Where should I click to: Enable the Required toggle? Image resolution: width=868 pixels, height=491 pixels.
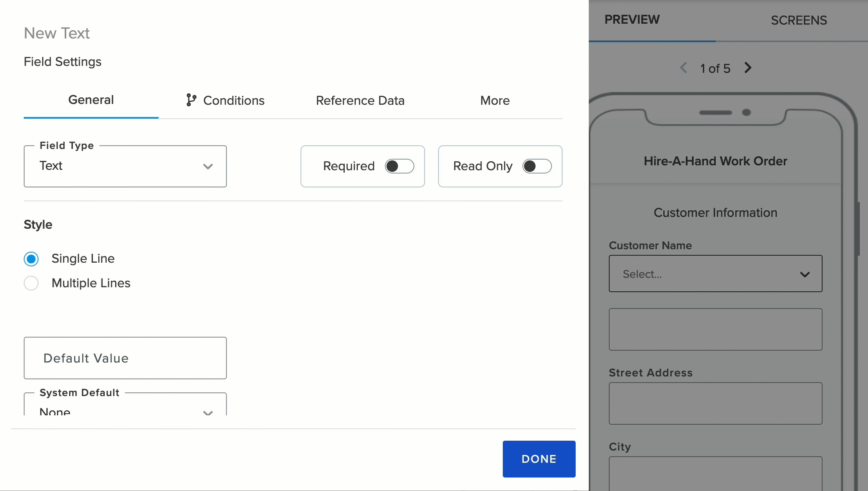(400, 166)
